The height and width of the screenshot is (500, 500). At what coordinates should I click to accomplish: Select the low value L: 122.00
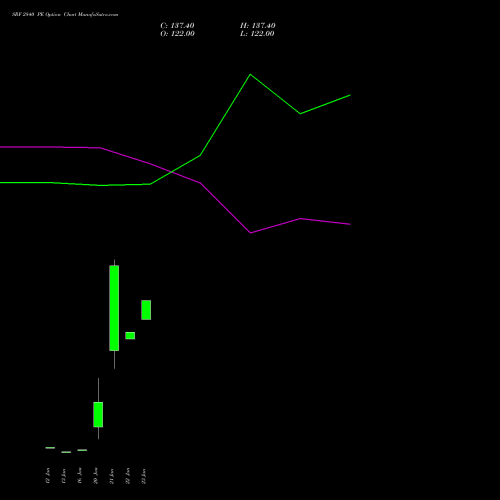257,34
